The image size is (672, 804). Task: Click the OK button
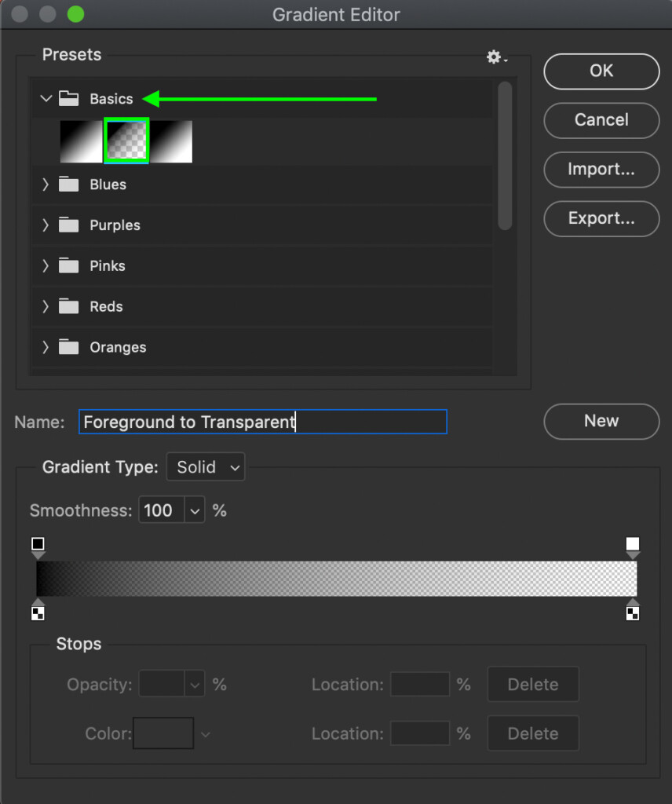pyautogui.click(x=601, y=71)
